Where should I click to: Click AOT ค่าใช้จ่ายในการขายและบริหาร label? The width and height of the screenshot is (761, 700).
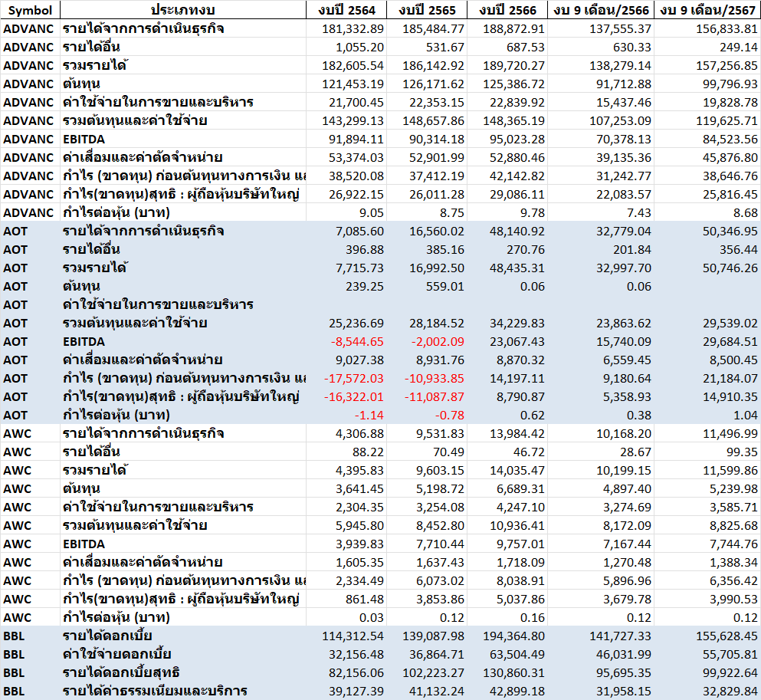click(158, 305)
